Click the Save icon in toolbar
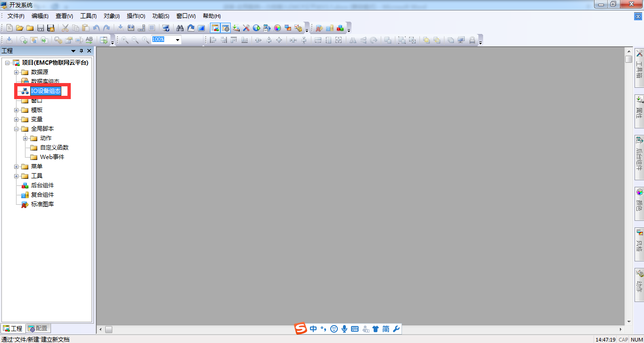The height and width of the screenshot is (343, 644). pyautogui.click(x=41, y=28)
